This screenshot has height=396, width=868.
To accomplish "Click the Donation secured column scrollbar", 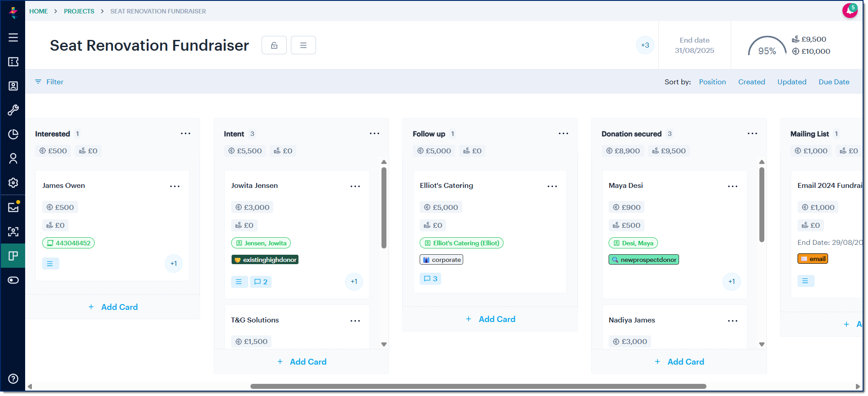I will point(762,205).
